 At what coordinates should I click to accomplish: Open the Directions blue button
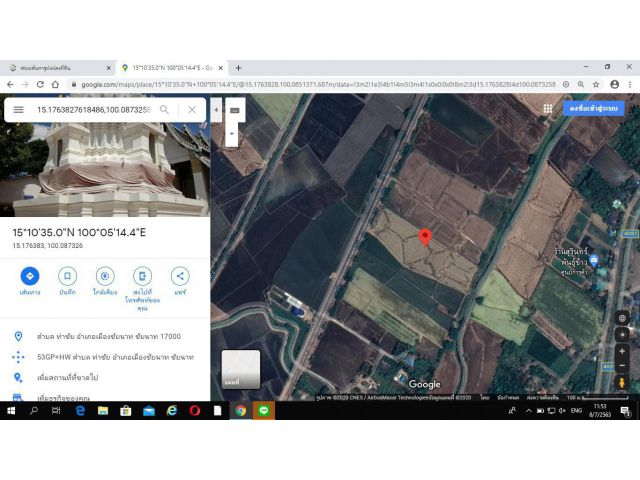click(30, 276)
